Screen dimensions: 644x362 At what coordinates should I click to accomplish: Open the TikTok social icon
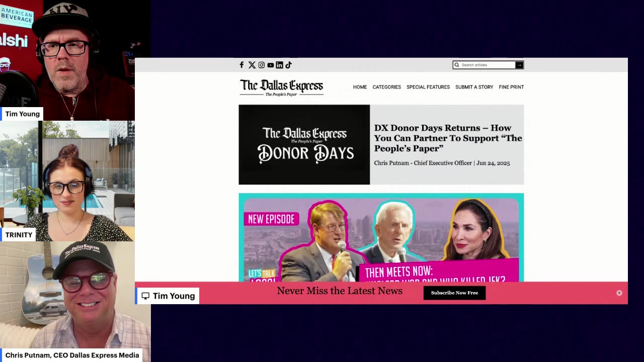tap(288, 65)
